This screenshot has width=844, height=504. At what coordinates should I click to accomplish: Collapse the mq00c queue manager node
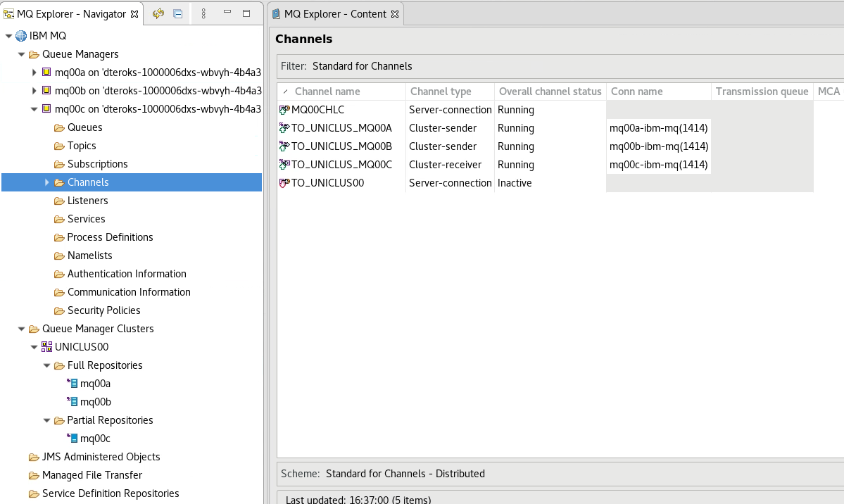[x=34, y=109]
